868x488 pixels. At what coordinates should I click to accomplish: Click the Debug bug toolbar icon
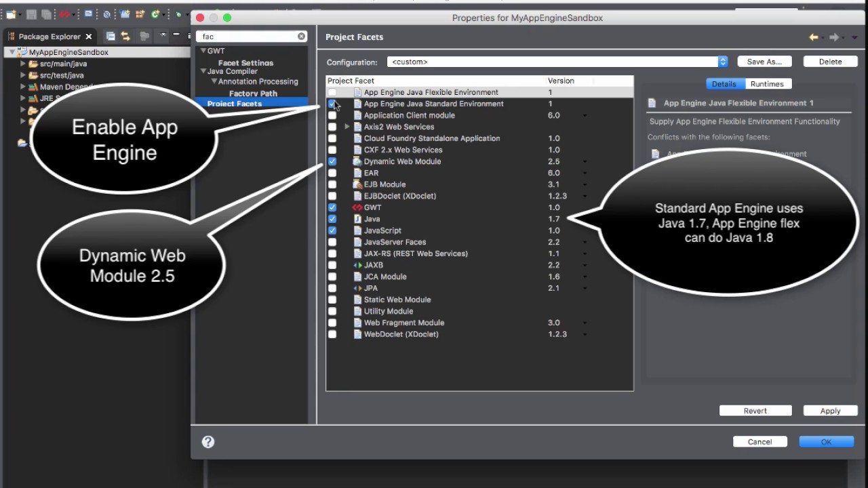(x=179, y=14)
